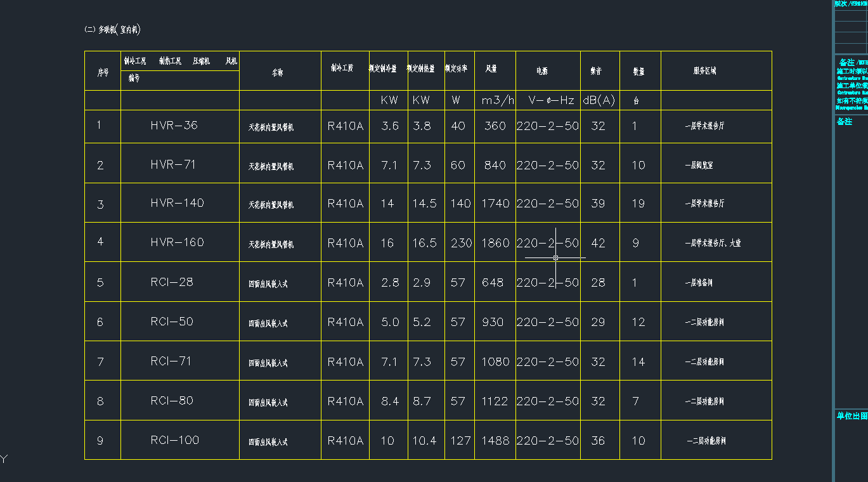868x482 pixels.
Task: Select the 四面出风嵌入式 name in row 6
Action: (268, 323)
